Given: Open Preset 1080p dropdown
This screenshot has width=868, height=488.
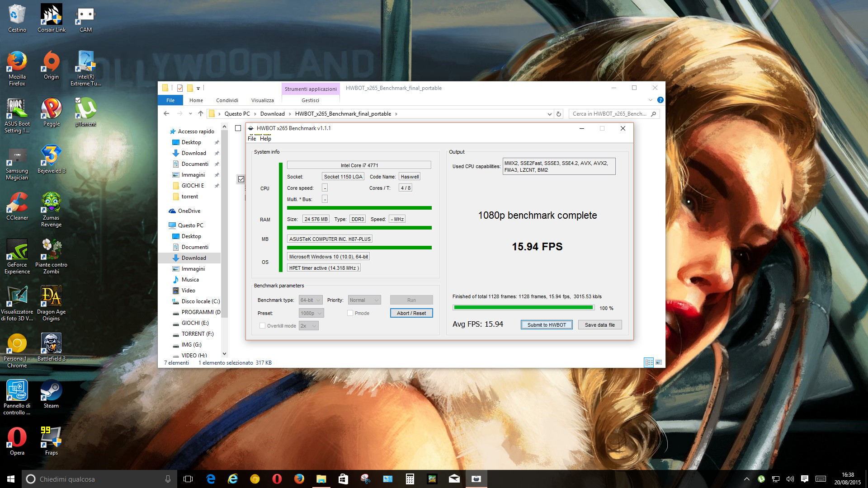Looking at the screenshot, I should click(x=311, y=313).
